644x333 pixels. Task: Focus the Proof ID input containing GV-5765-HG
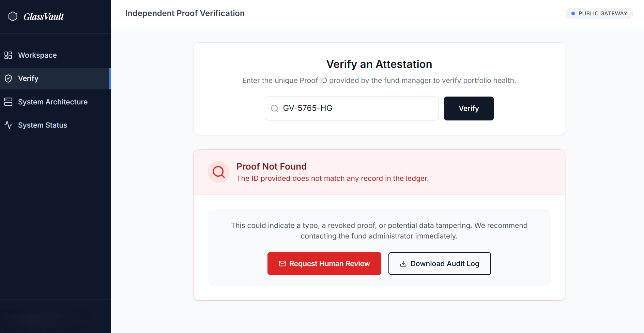[358, 108]
